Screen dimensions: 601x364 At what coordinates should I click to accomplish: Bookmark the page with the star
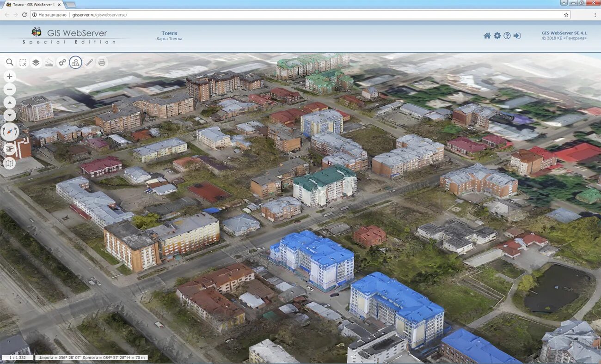coord(566,15)
